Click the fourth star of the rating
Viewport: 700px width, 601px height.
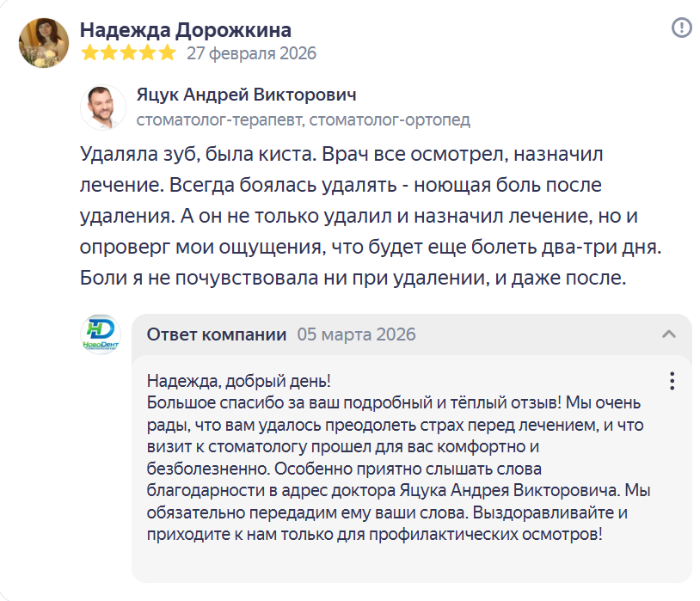pos(147,53)
